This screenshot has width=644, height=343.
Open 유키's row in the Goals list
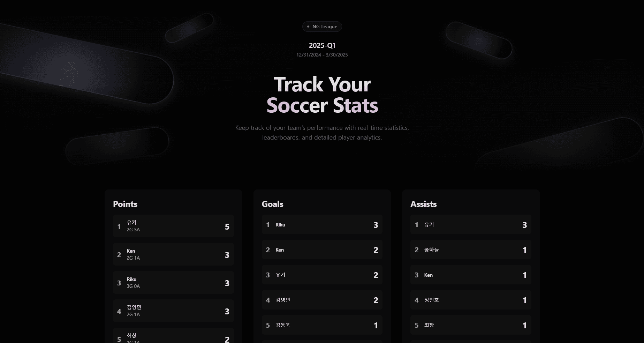[x=322, y=275]
